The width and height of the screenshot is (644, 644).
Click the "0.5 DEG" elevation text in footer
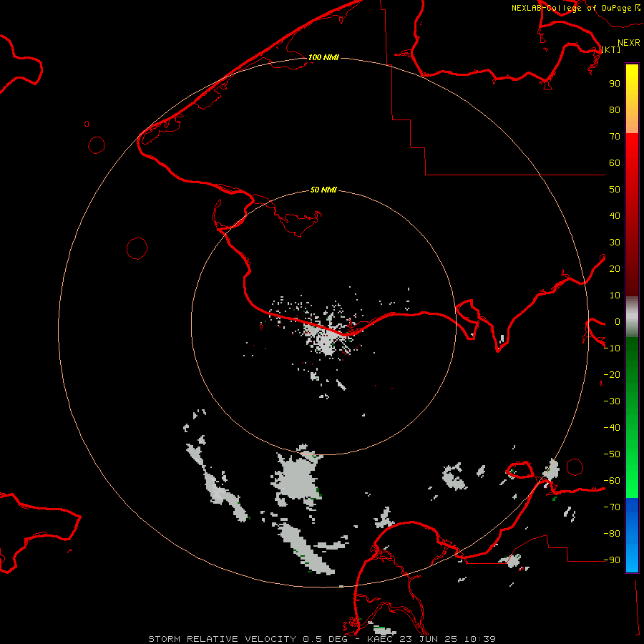[325, 639]
